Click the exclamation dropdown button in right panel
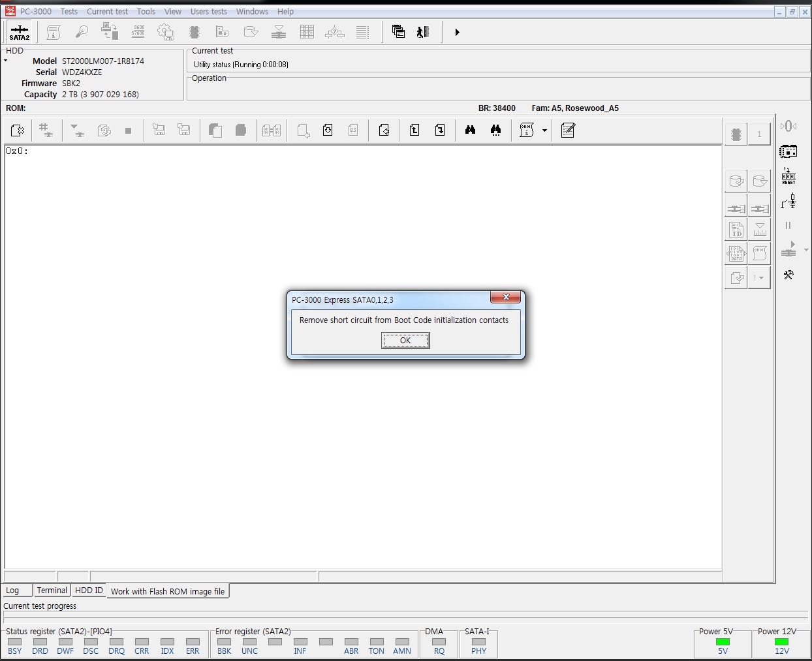812x661 pixels. pos(759,278)
